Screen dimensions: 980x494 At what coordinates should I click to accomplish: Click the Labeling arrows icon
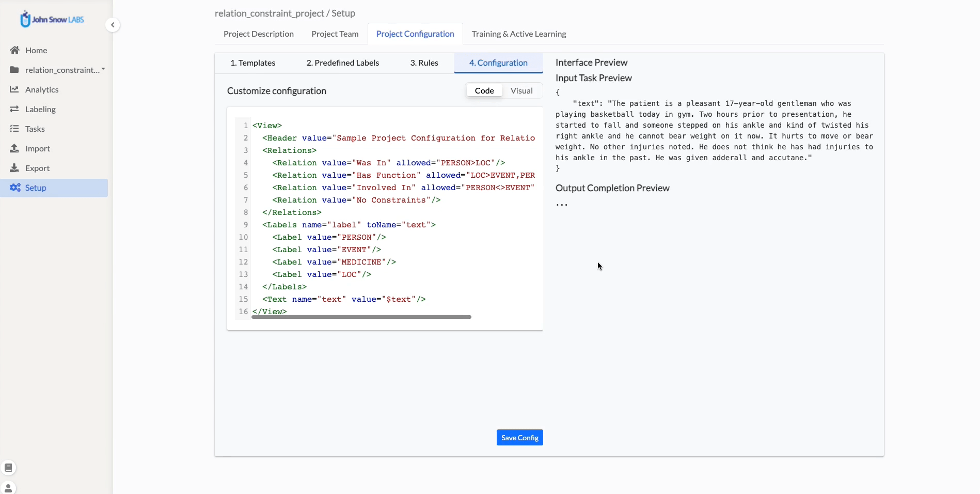pos(14,109)
